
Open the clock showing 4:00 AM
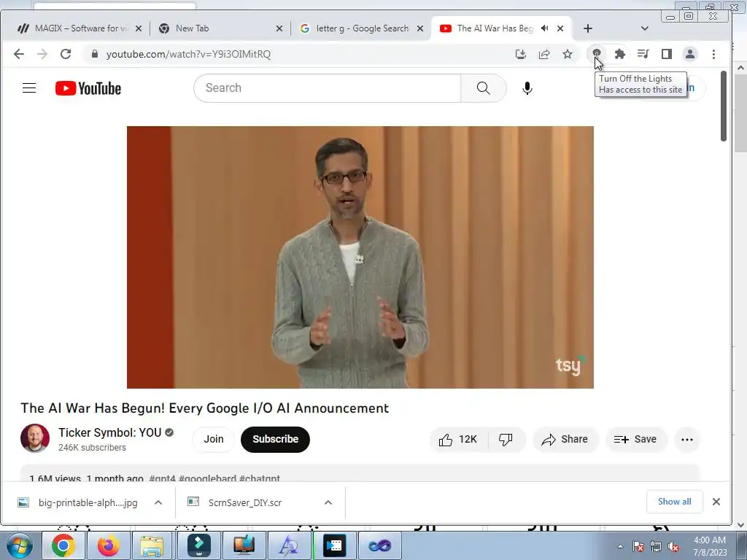click(x=710, y=546)
